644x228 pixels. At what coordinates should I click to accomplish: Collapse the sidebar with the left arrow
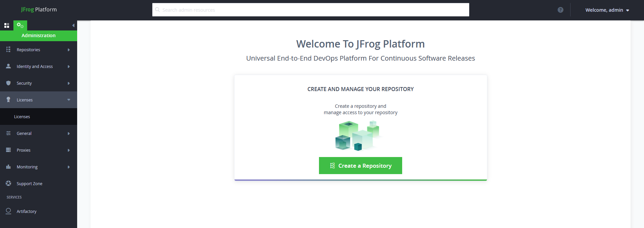[x=73, y=25]
